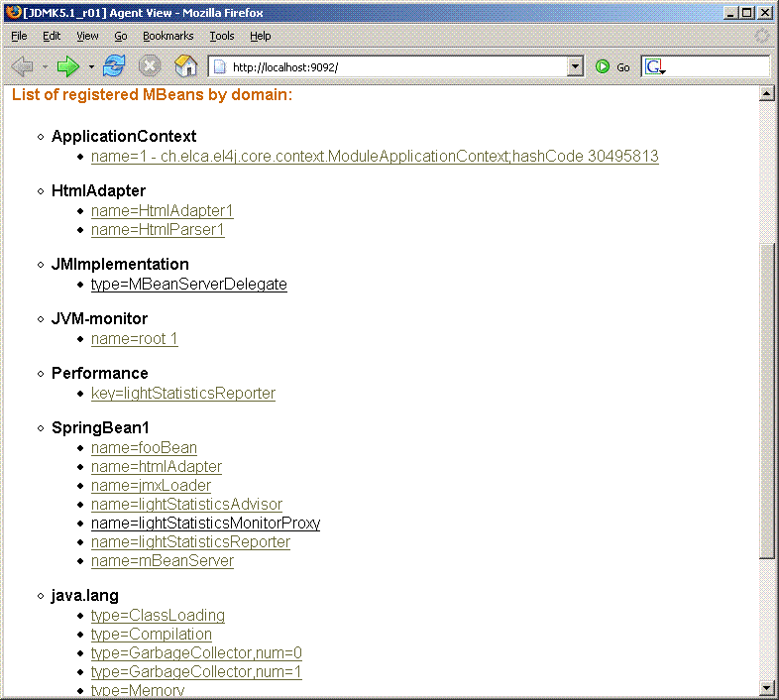The image size is (779, 700).
Task: Go to the Home page icon
Action: pyautogui.click(x=185, y=66)
